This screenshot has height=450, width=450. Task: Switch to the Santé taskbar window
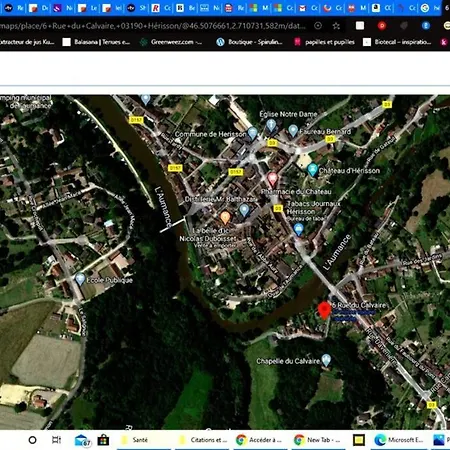pyautogui.click(x=135, y=440)
